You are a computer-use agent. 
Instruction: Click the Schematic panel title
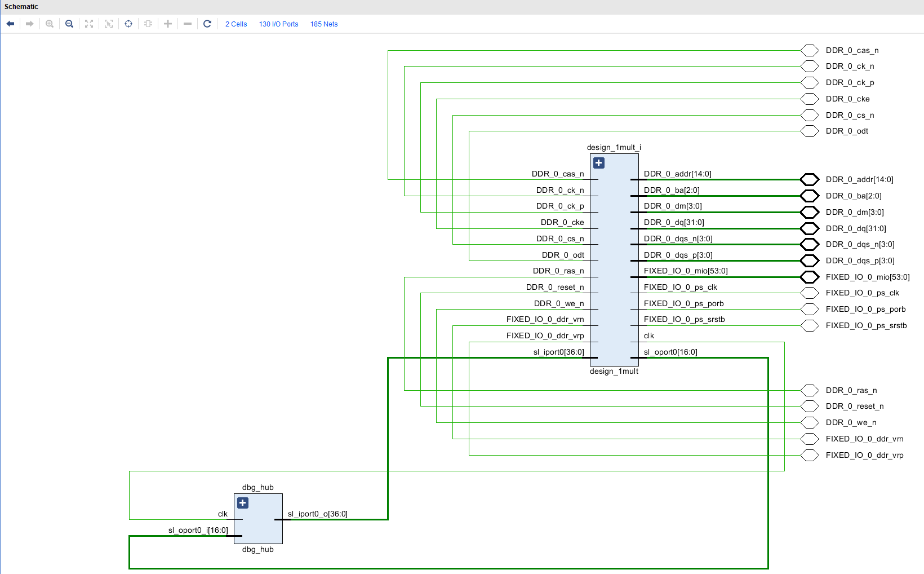click(x=21, y=6)
